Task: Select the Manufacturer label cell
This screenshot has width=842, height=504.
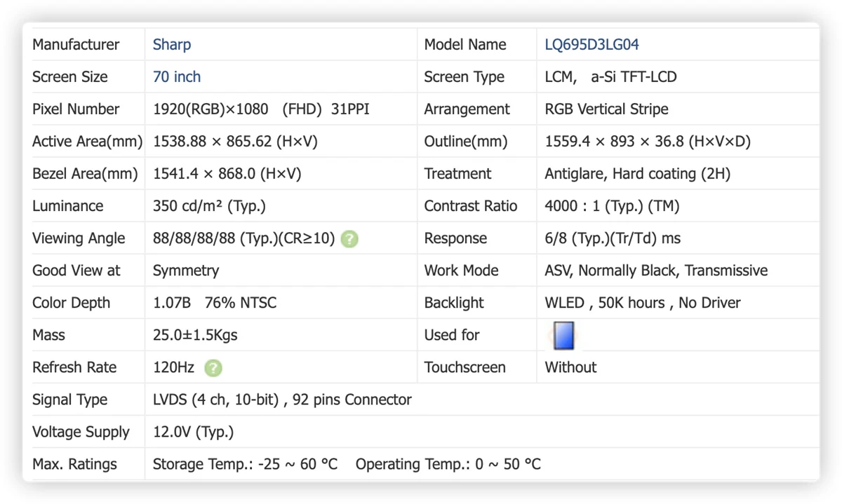Action: click(76, 44)
